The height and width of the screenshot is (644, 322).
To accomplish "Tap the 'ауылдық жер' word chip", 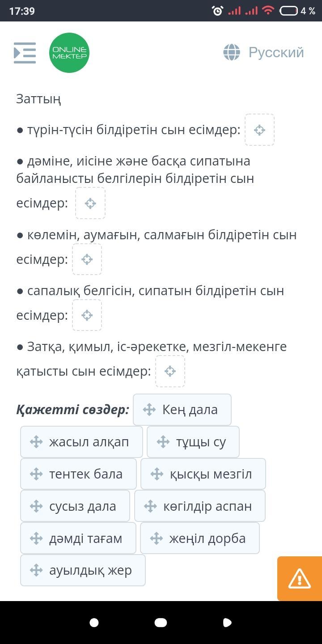I will 83,570.
